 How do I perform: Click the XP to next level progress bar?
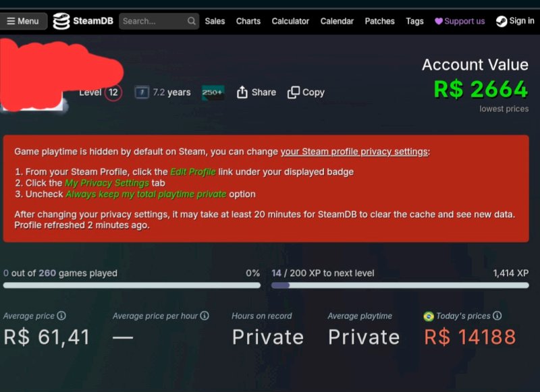[400, 285]
